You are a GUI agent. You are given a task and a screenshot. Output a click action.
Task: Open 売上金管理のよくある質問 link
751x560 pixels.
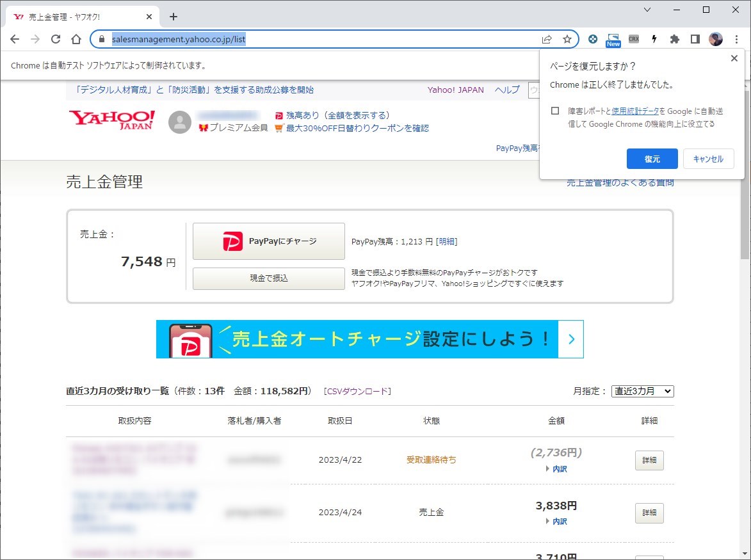point(620,182)
